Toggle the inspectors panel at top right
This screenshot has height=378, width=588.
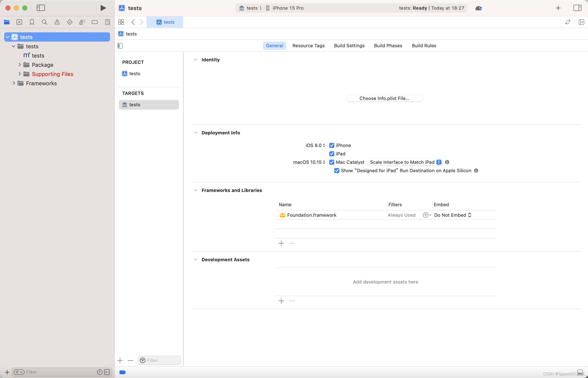point(577,8)
